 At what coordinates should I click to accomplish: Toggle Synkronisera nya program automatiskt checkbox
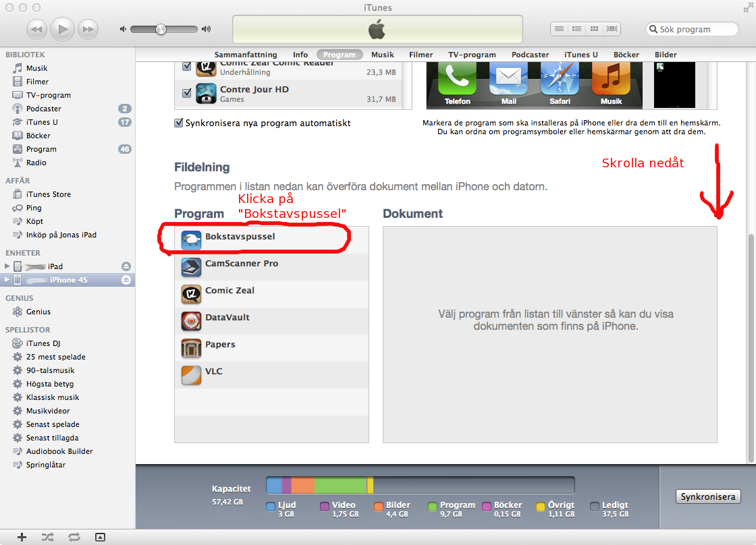(178, 123)
